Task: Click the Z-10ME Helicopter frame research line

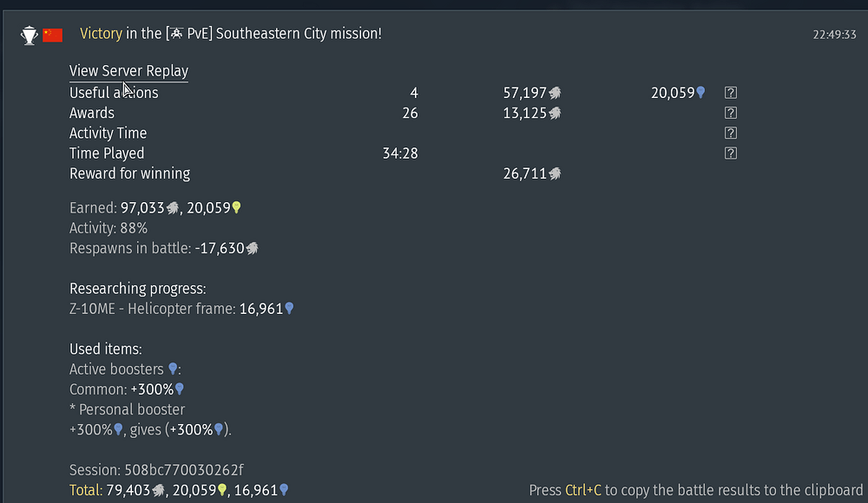Action: point(181,309)
